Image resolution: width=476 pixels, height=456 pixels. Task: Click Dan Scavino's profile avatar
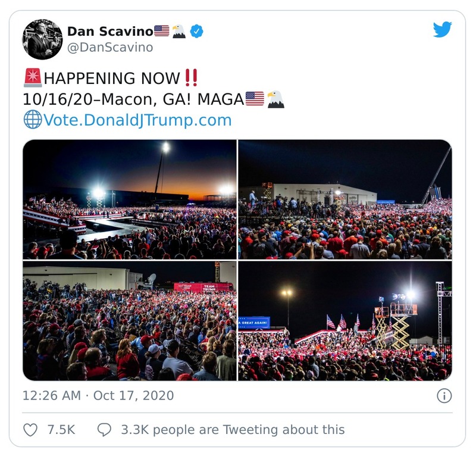pos(41,37)
